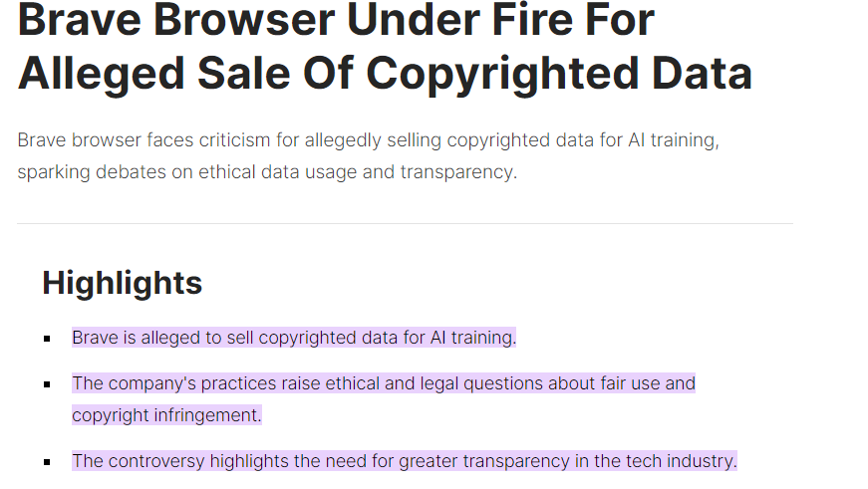Click the word "Alleged" in the headline
Image resolution: width=868 pixels, height=489 pixels.
point(101,74)
